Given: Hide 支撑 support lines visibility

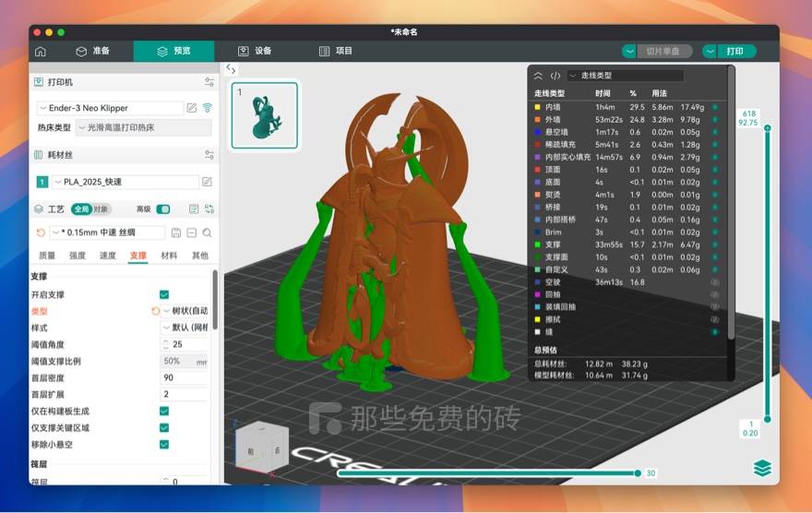Looking at the screenshot, I should [x=714, y=245].
